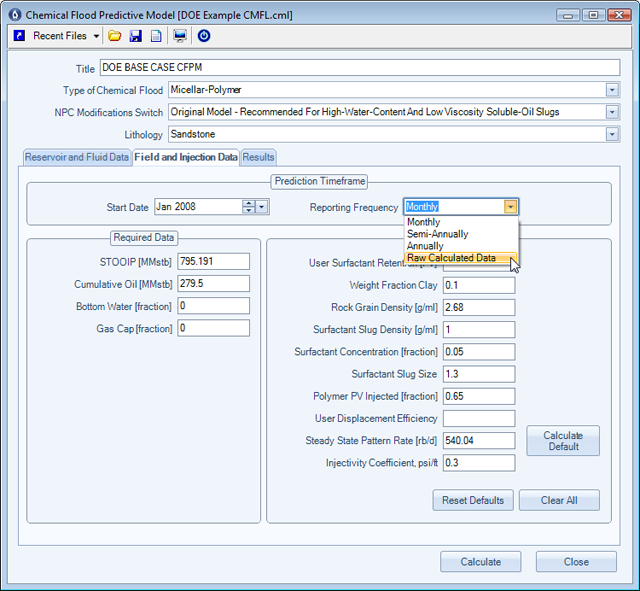Select the Field and Injection Data tab
Screen dimensions: 640x591
tap(186, 157)
